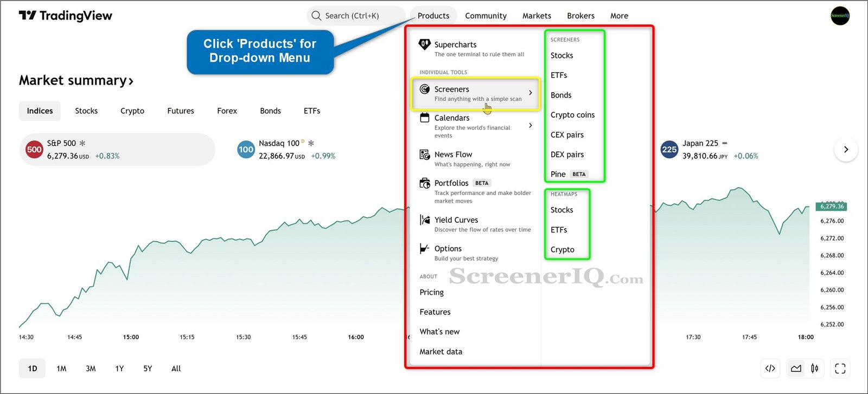Set the chart range to 1Y

pyautogui.click(x=119, y=369)
